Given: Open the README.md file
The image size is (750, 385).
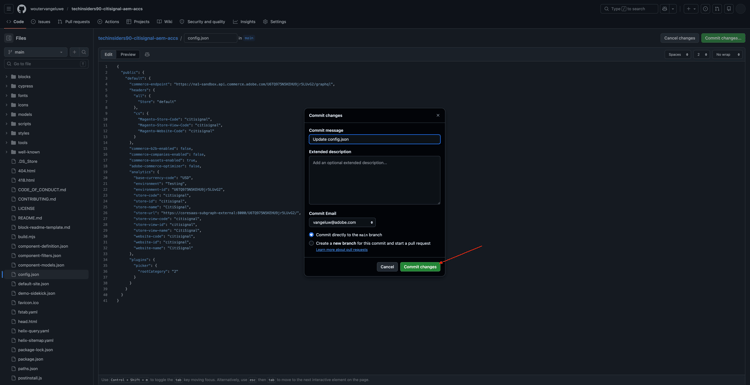Looking at the screenshot, I should pos(30,218).
